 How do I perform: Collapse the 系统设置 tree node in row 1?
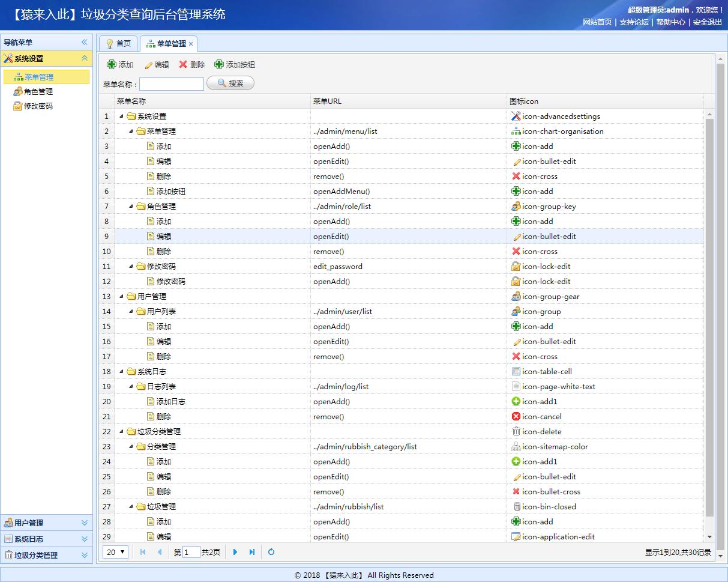[122, 116]
